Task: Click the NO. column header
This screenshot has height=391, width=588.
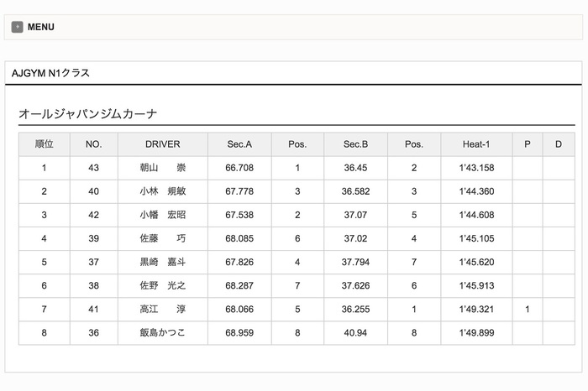Action: [x=93, y=144]
